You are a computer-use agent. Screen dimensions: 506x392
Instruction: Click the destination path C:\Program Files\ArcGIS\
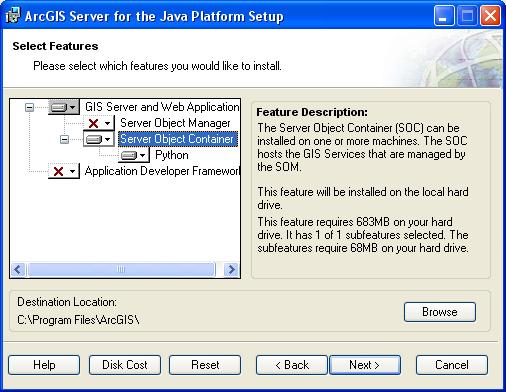78,320
